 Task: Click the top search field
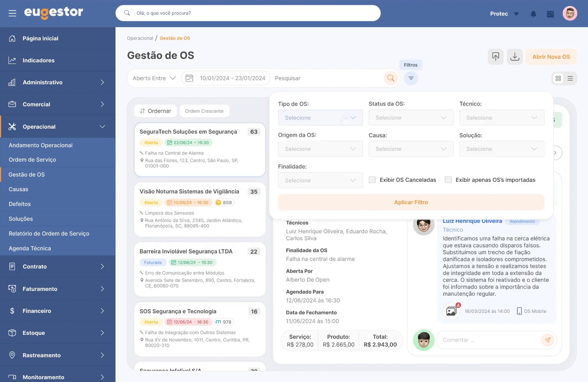(x=248, y=13)
